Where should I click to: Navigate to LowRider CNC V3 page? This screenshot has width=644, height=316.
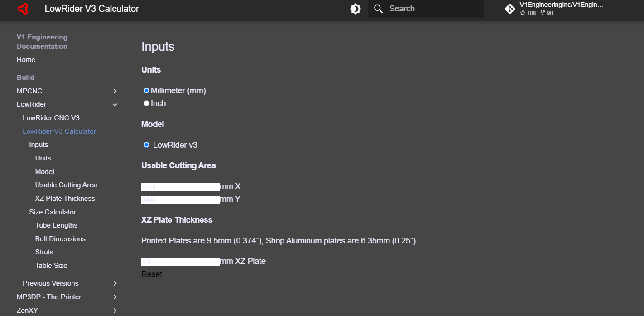tap(51, 117)
